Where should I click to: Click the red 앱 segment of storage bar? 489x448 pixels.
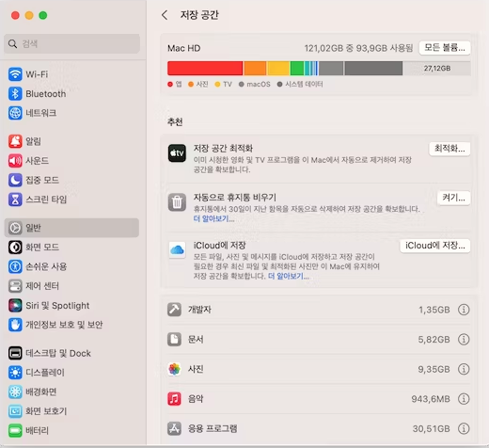[205, 68]
